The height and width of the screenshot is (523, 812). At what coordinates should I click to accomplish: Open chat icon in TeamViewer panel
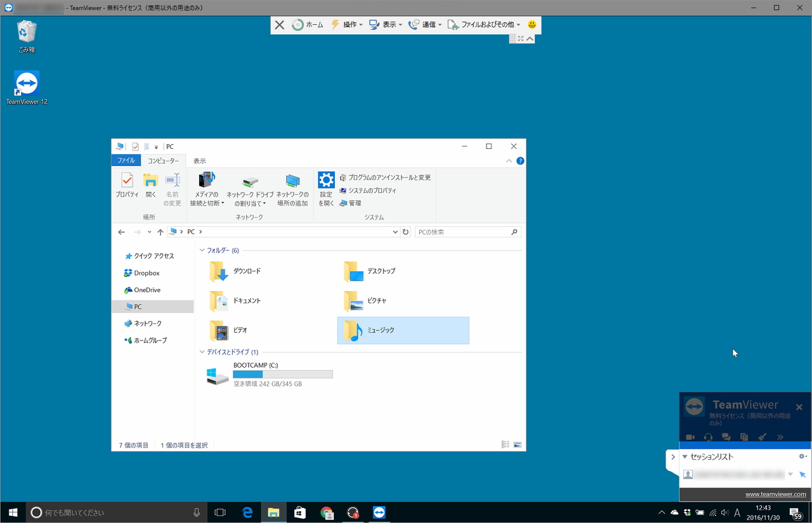click(726, 437)
